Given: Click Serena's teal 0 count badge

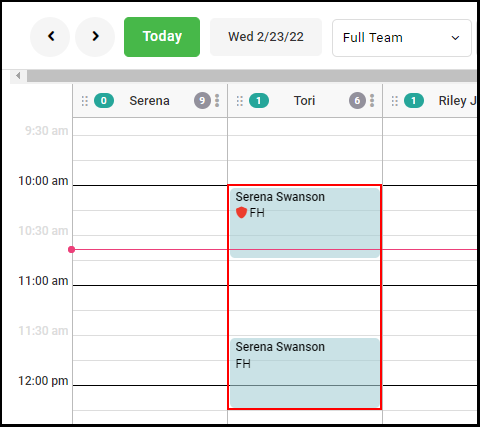Looking at the screenshot, I should pyautogui.click(x=104, y=101).
